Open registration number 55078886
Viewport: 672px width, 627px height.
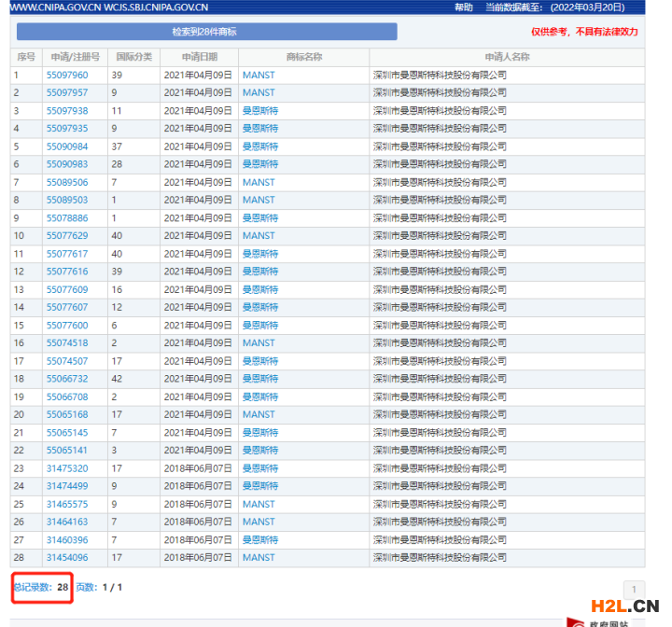coord(67,217)
